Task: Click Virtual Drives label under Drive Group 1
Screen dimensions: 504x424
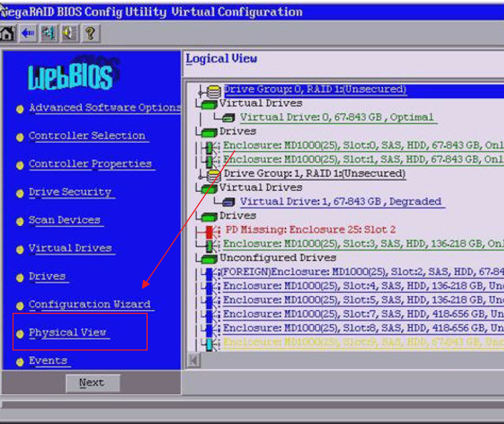Action: [x=260, y=188]
